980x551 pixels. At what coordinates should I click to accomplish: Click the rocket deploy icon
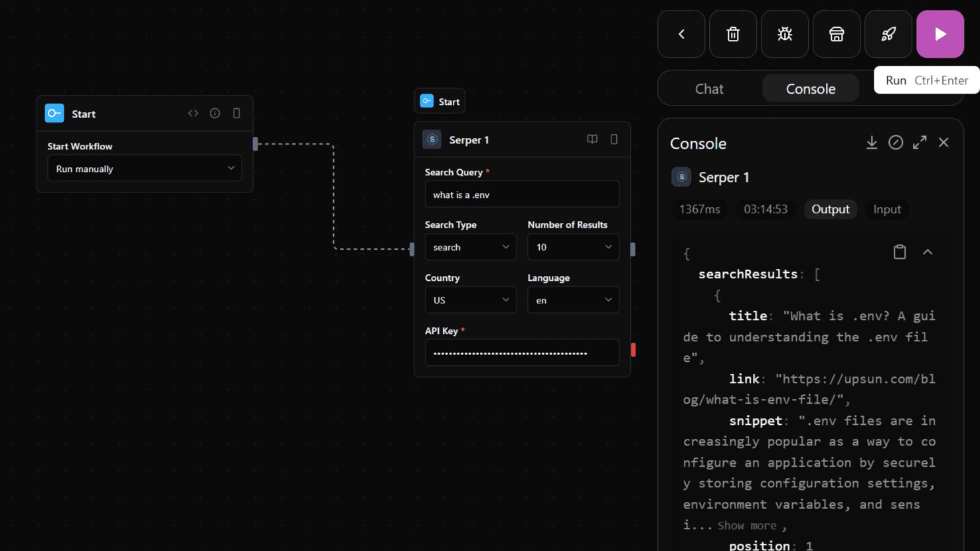click(x=888, y=34)
